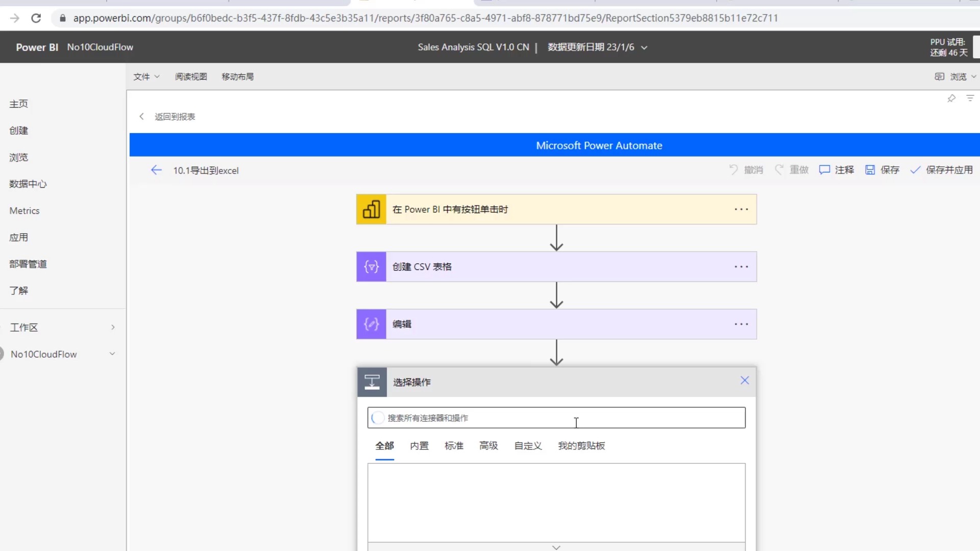
Task: Click the Create CSV table step icon
Action: click(x=371, y=267)
